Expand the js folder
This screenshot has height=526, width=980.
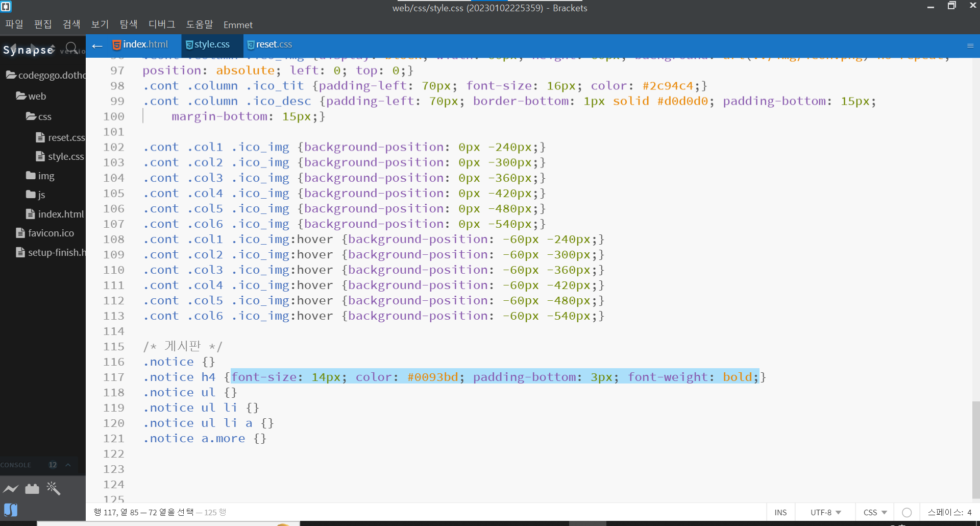coord(36,195)
